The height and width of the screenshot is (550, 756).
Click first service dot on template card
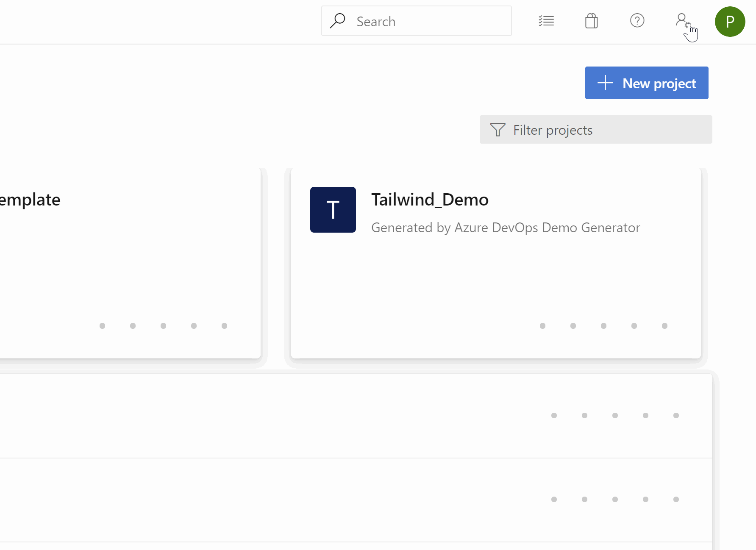[102, 326]
